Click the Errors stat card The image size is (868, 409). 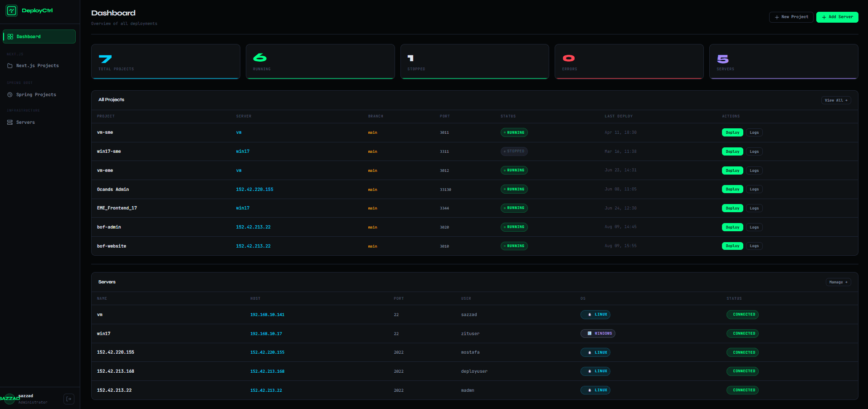(629, 62)
